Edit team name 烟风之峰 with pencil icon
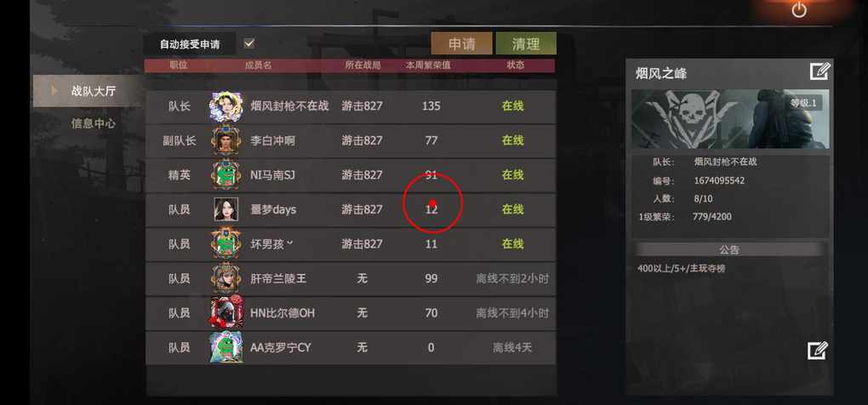The width and height of the screenshot is (868, 405). pyautogui.click(x=819, y=72)
